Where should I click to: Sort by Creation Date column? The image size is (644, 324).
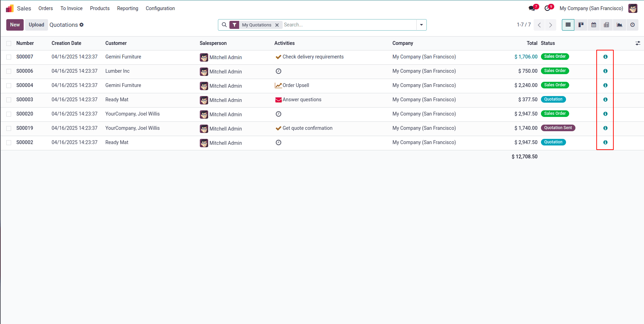click(66, 43)
